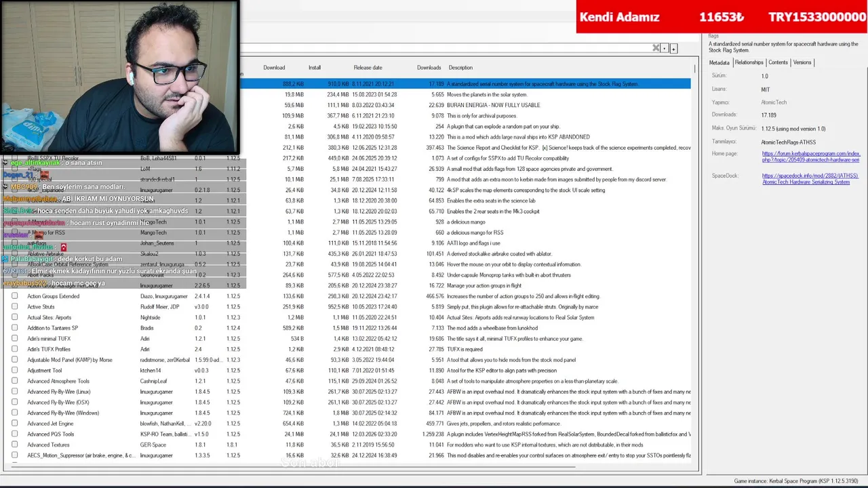The width and height of the screenshot is (868, 488).
Task: Click author cell 'CashnipLeaf'
Action: coord(153,381)
